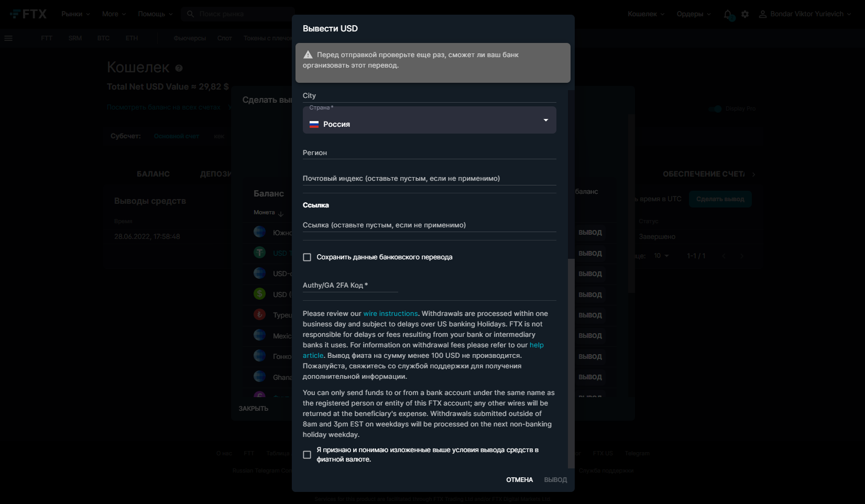Toggle the Display Pro switch
865x504 pixels.
tap(715, 108)
